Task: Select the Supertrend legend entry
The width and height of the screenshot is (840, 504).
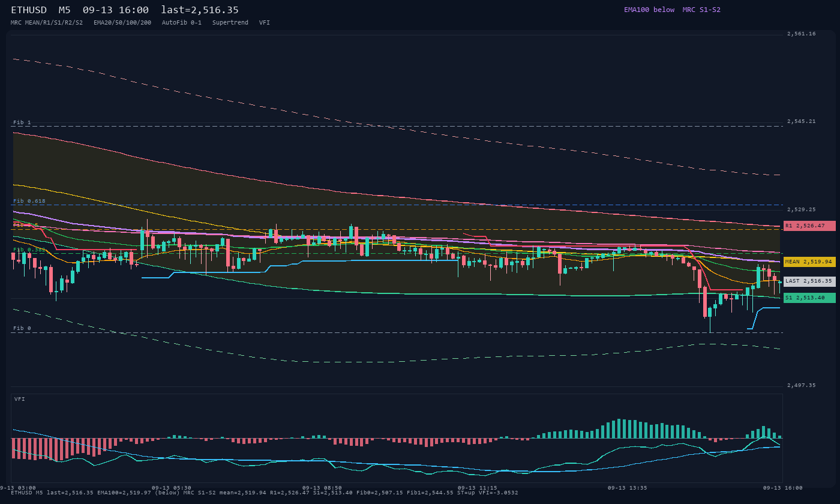Action: pos(230,22)
